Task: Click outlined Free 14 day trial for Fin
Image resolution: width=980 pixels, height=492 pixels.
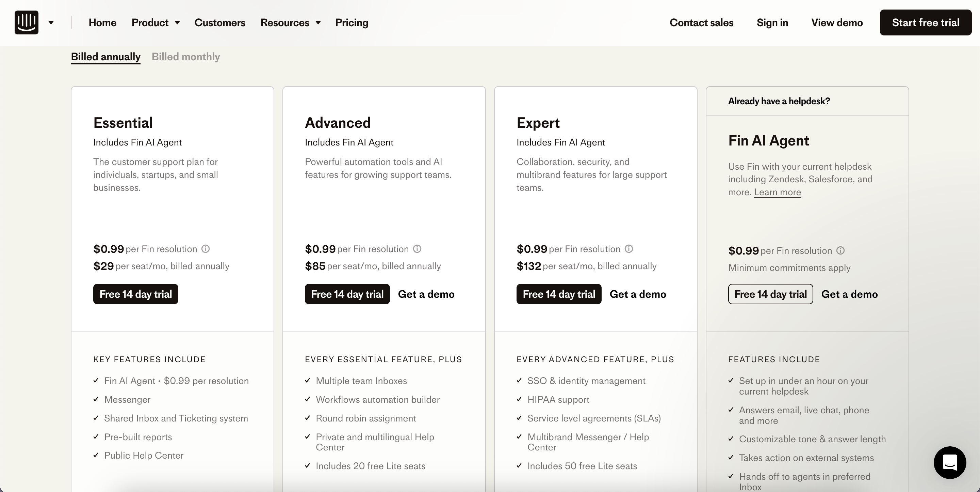Action: 770,294
